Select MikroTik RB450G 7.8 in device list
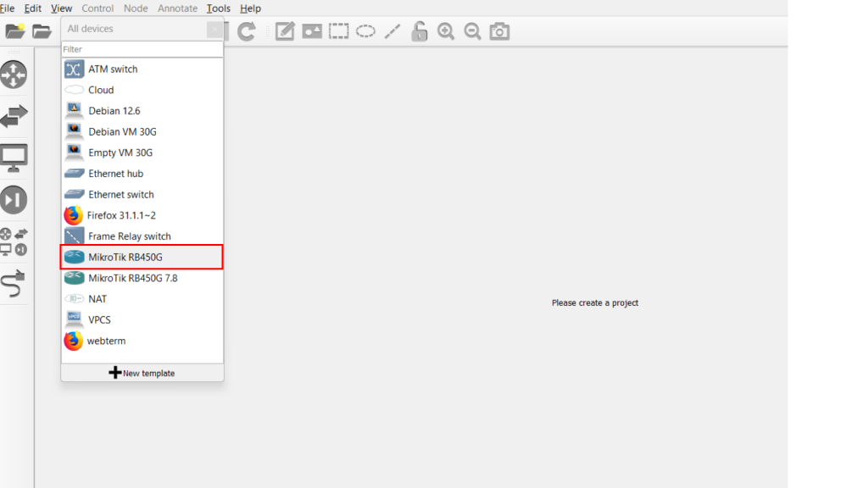Image resolution: width=868 pixels, height=488 pixels. click(133, 278)
